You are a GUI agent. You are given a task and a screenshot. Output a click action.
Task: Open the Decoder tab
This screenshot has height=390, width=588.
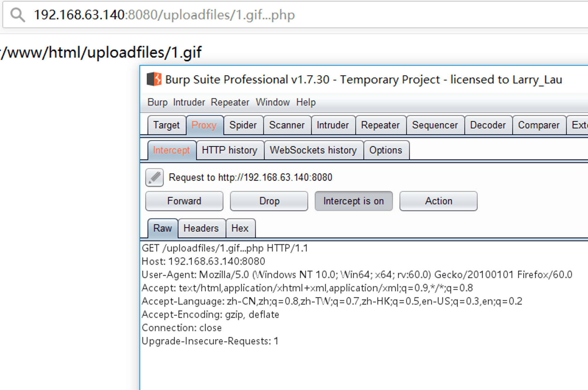[x=488, y=125]
